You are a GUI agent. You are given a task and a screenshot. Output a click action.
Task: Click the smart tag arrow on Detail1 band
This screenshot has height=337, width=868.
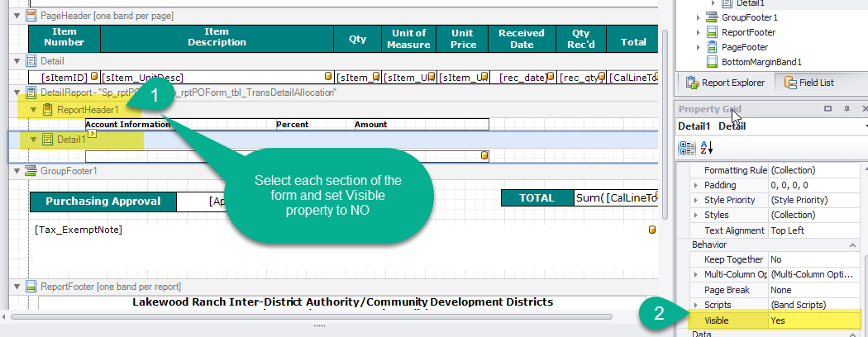pyautogui.click(x=93, y=132)
